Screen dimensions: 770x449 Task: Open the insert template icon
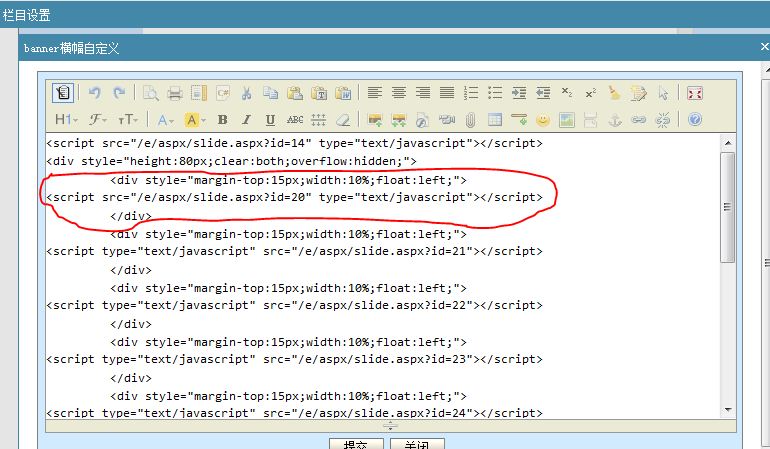(x=198, y=93)
